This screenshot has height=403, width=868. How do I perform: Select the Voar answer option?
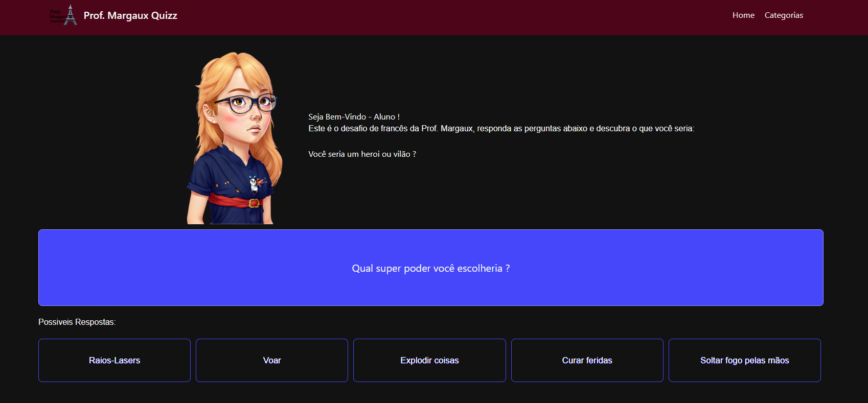click(272, 360)
